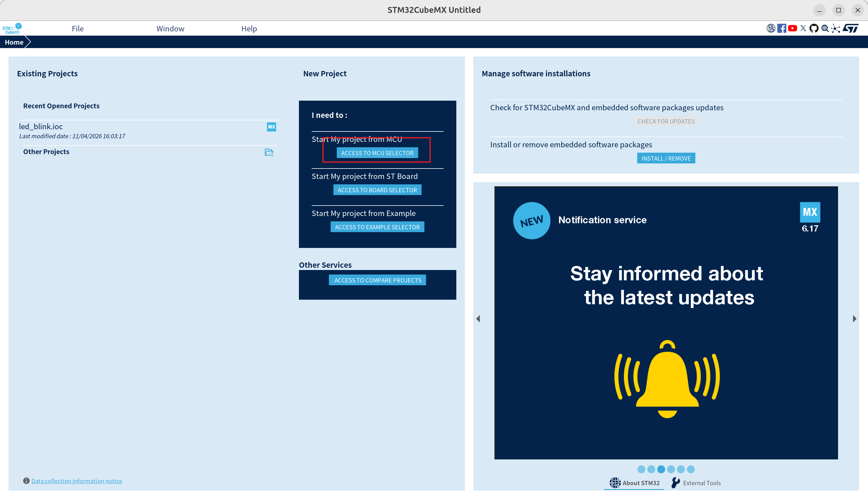Select the first carousel dot indicator

641,469
